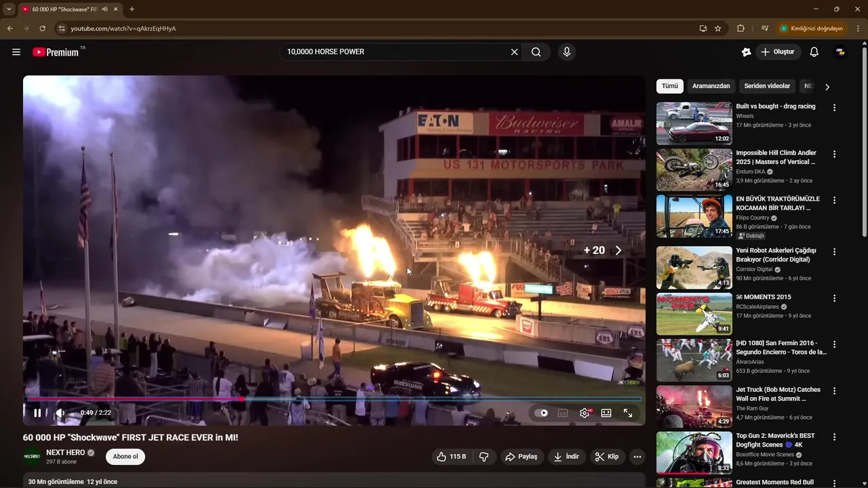
Task: Open Top Gun 2 Dogfight title
Action: point(776,441)
